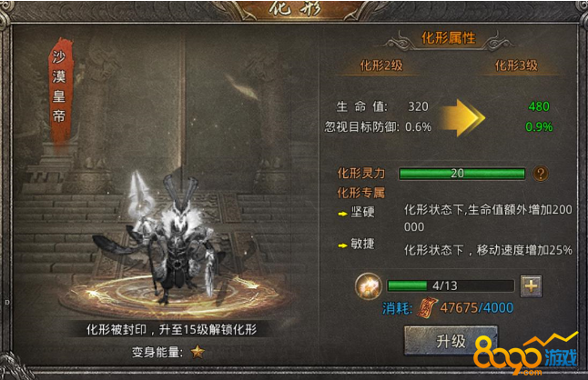588x380 pixels.
Task: Click the 化形 window title banner
Action: (296, 8)
